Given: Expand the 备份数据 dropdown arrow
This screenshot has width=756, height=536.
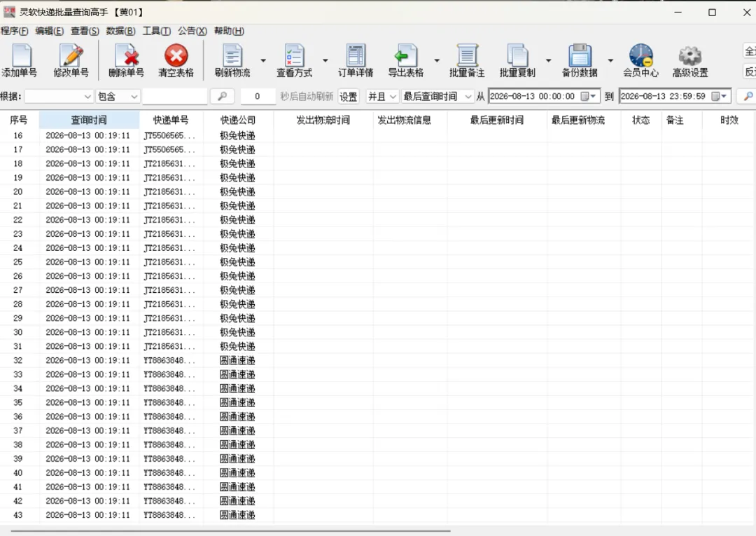Looking at the screenshot, I should tap(610, 61).
